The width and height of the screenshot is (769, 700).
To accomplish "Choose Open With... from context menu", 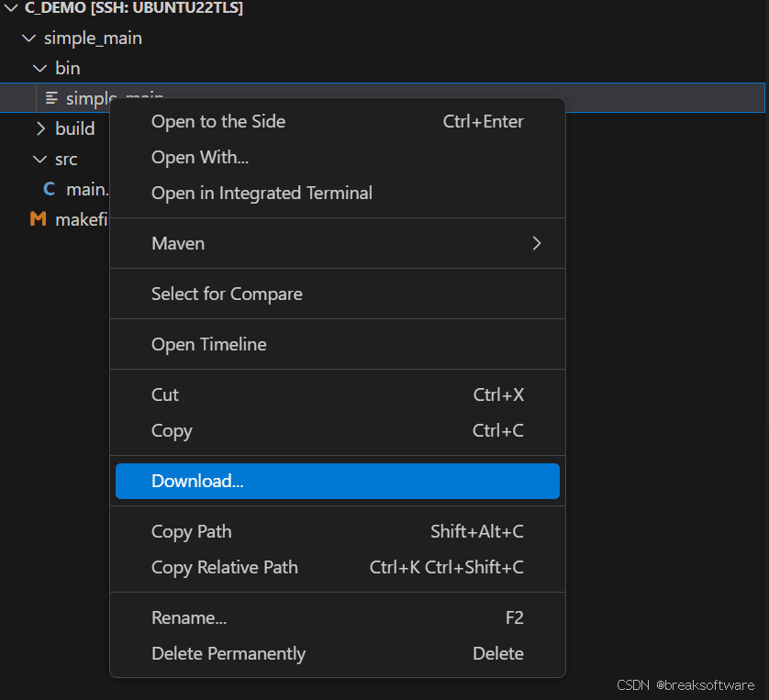I will [x=338, y=158].
